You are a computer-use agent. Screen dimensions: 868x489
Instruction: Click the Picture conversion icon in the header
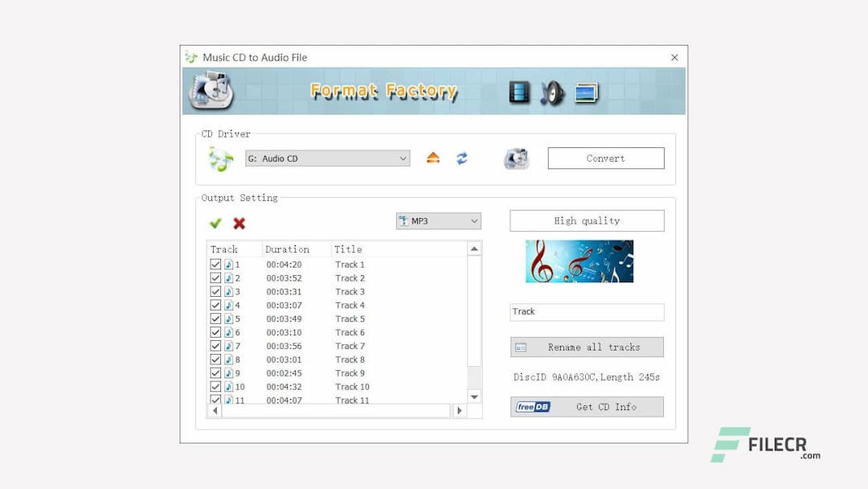[x=587, y=92]
